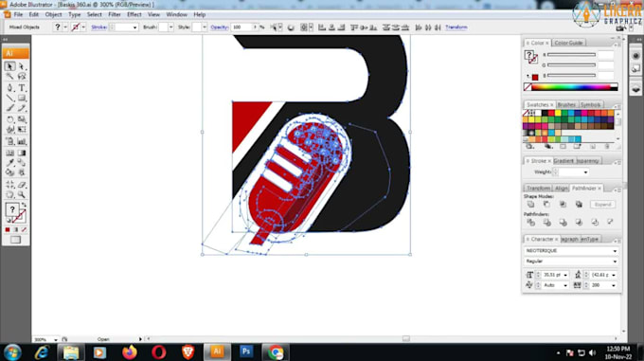Screen dimensions: 644x361
Task: Click Add to shape area in Pathfinder
Action: coord(530,204)
